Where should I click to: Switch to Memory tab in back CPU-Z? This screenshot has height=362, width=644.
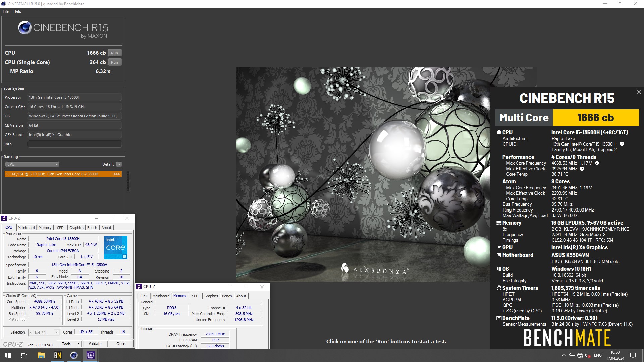(45, 228)
